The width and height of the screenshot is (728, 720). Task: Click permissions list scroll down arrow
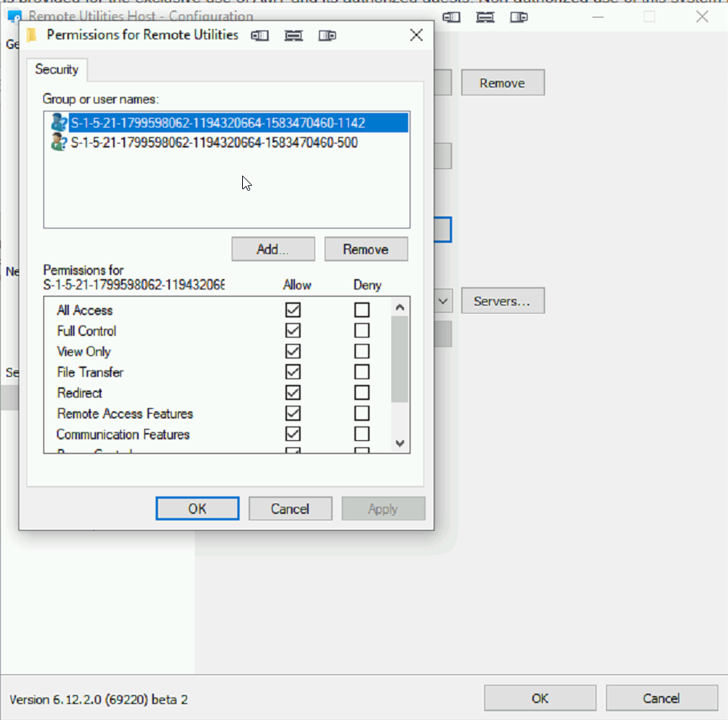pos(401,444)
